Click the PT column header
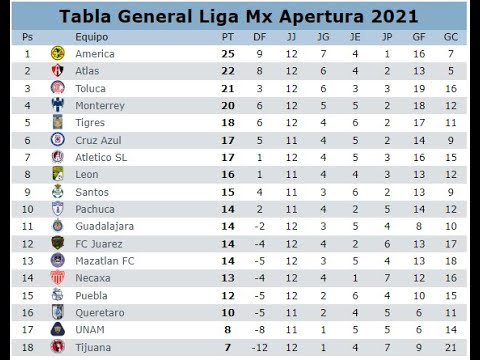 228,37
